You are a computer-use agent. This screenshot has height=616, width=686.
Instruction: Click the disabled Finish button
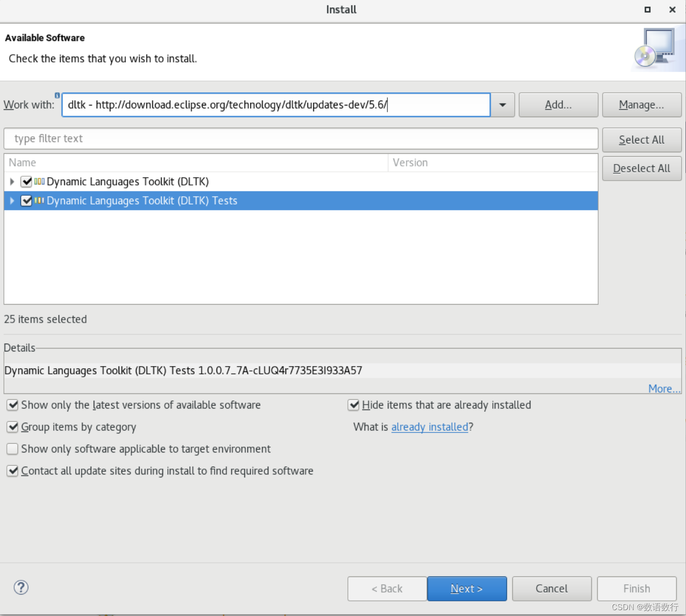(x=637, y=589)
